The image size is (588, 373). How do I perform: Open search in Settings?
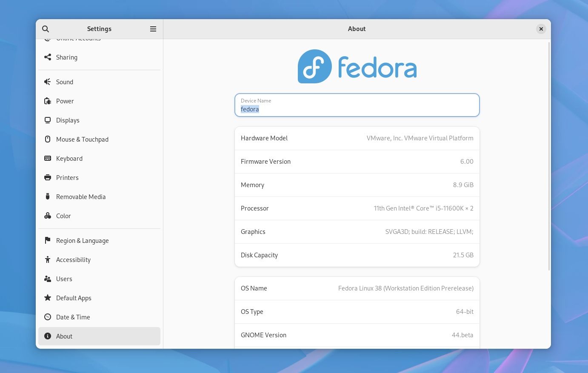click(x=46, y=29)
